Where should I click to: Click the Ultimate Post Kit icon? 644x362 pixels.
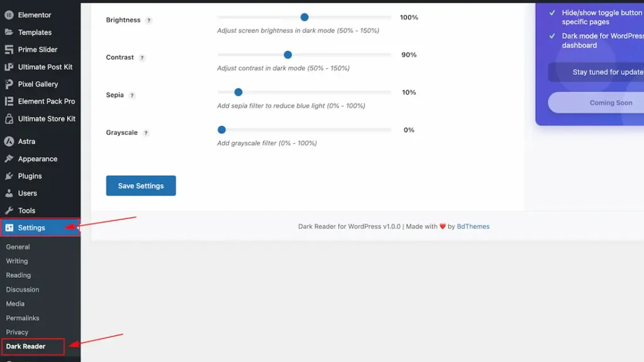tap(9, 67)
